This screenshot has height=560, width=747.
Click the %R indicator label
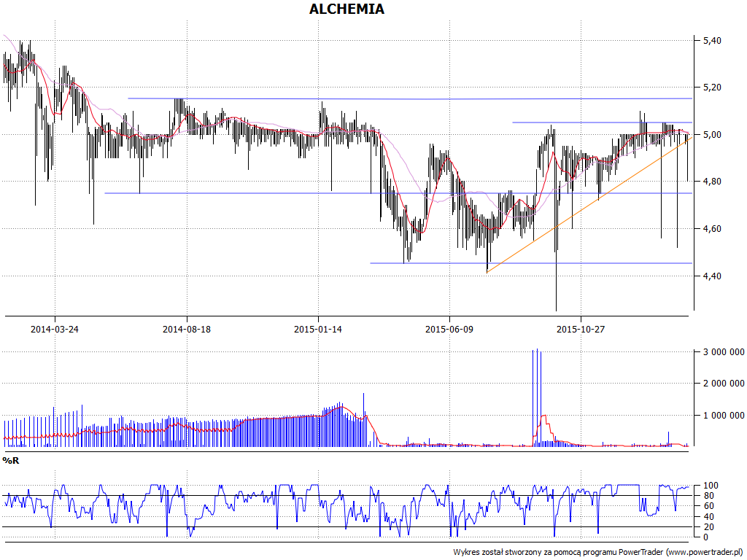(x=11, y=461)
